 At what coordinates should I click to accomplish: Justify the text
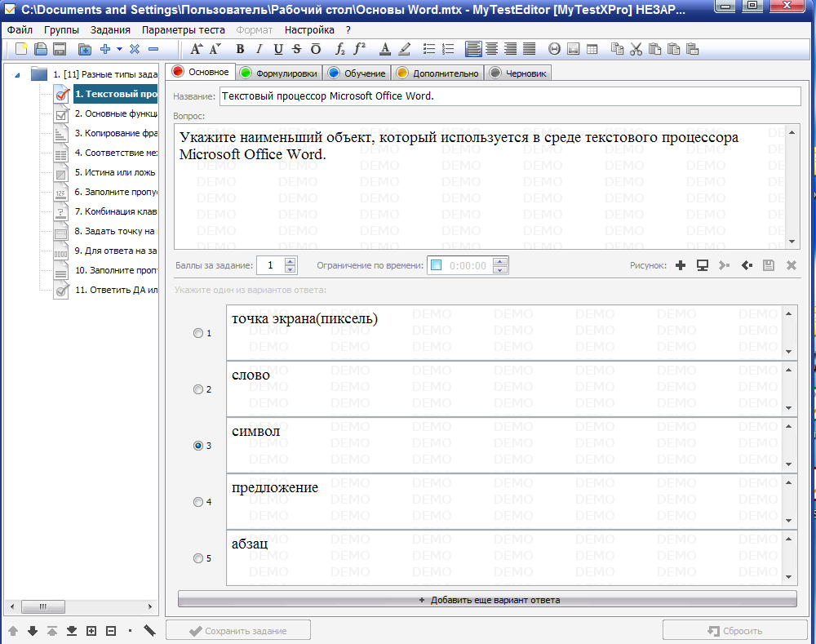pyautogui.click(x=530, y=50)
